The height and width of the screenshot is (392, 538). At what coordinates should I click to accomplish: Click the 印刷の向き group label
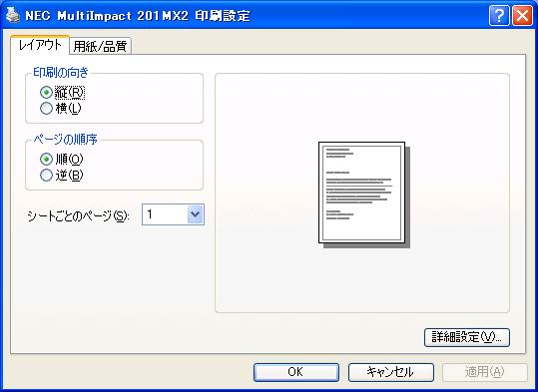[x=61, y=73]
